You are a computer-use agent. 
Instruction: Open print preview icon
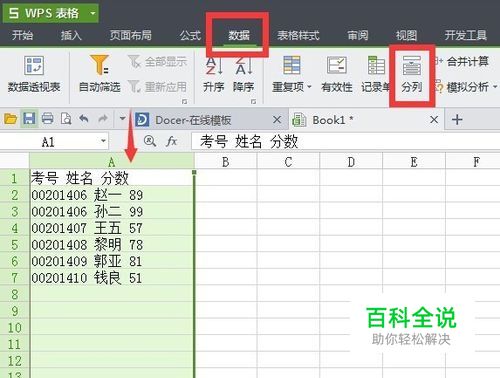(66, 119)
